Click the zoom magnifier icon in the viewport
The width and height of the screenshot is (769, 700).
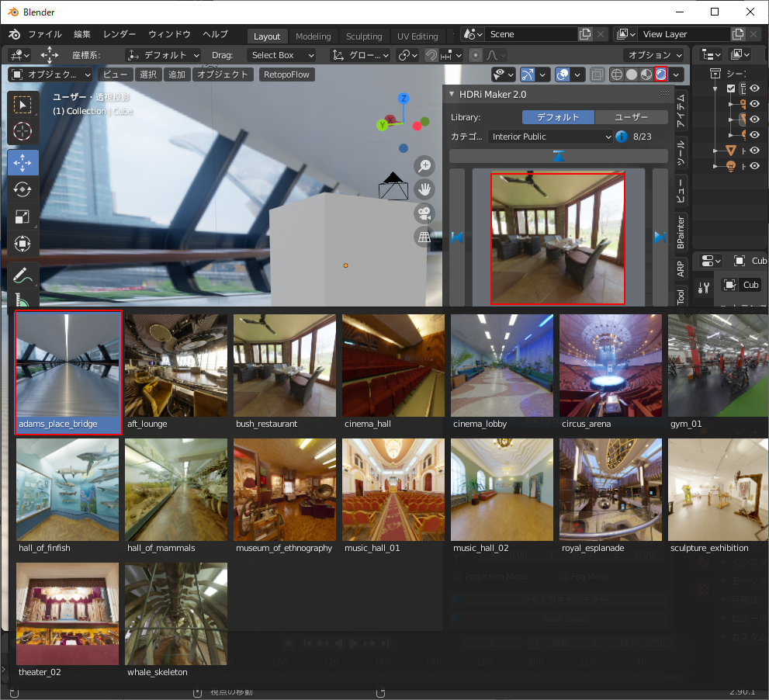pos(424,165)
